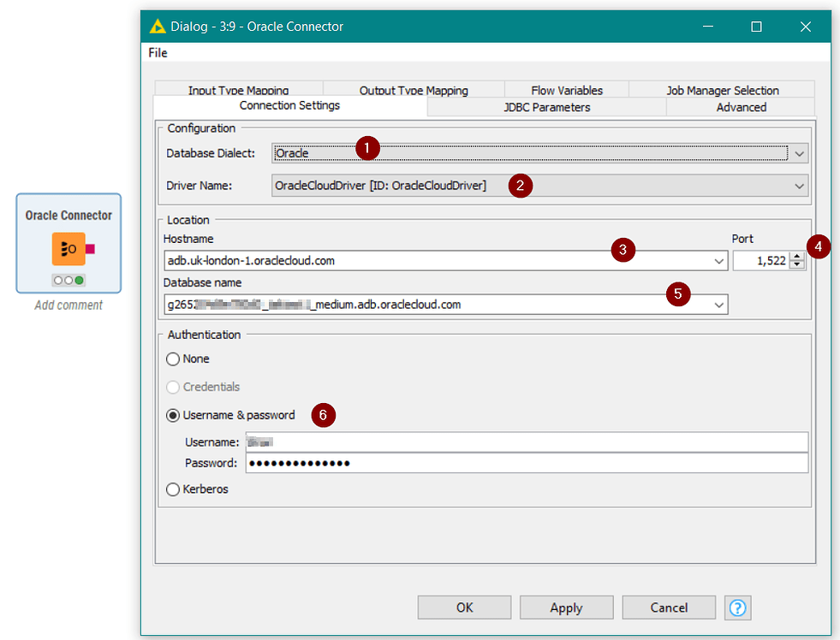Click Add comment under the Oracle Connector node
Screen dimensions: 840x640
tap(69, 305)
